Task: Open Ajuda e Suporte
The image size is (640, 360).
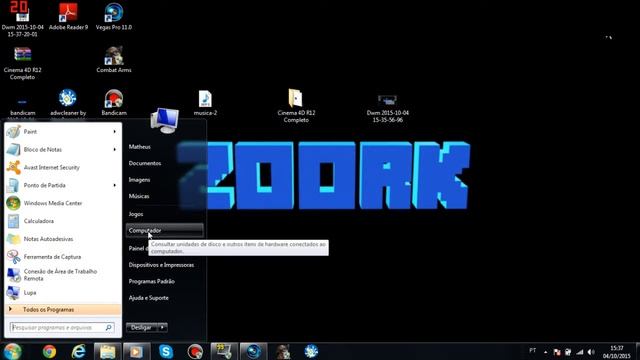Action: [149, 298]
